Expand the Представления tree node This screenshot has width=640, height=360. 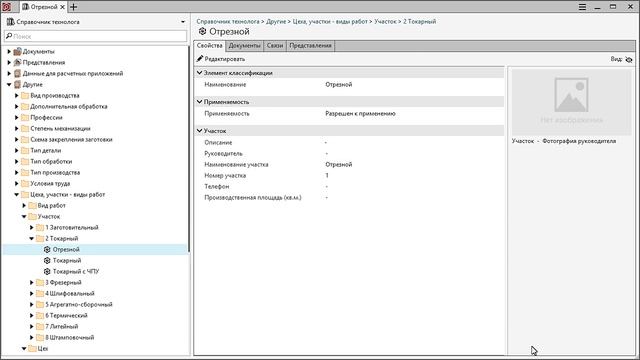[x=9, y=62]
